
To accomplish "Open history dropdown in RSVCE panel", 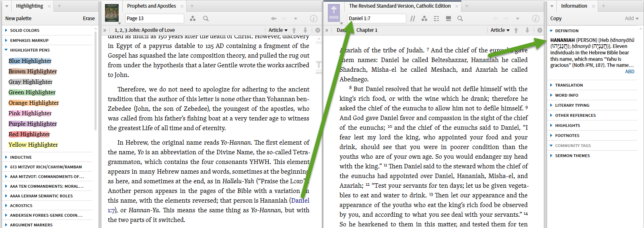I will pyautogui.click(x=518, y=19).
